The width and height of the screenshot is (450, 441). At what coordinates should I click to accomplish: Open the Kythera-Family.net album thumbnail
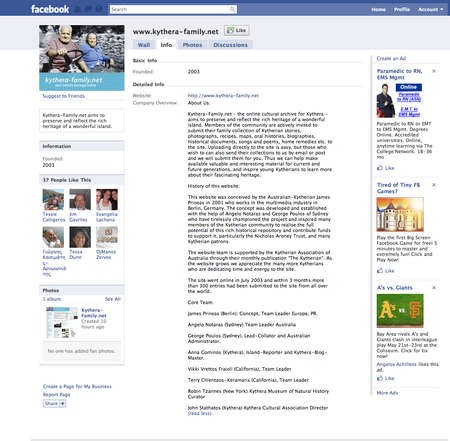(62, 322)
